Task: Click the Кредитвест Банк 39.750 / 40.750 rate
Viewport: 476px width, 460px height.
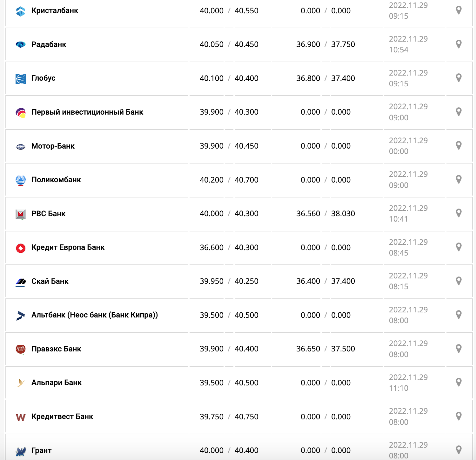Action: pos(229,417)
